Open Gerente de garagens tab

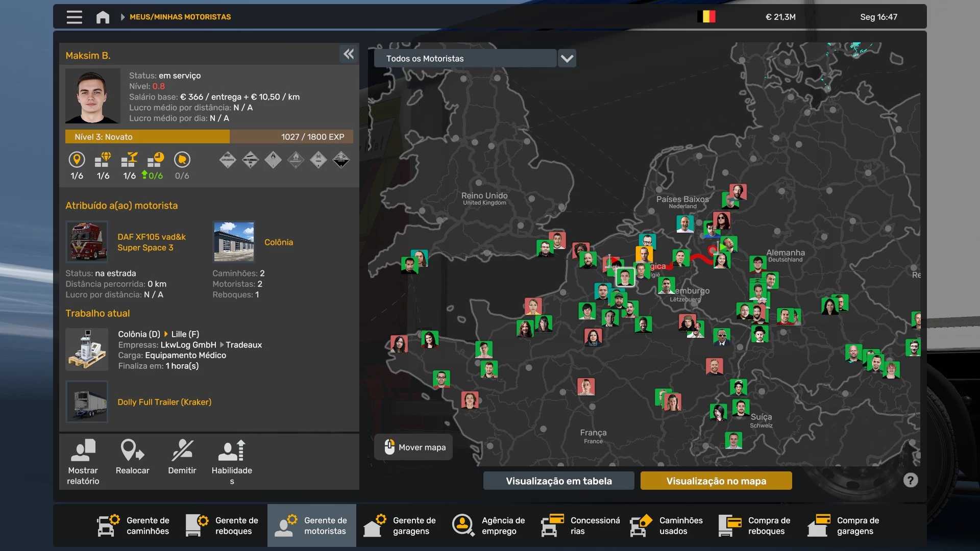(x=400, y=525)
